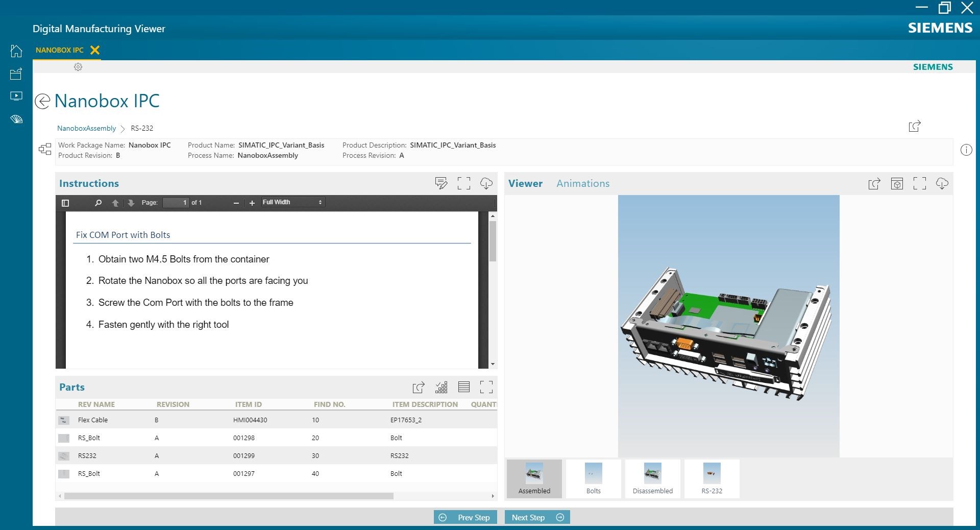Click Instructions vertical scrollbar thumb
The height and width of the screenshot is (530, 980).
pos(493,241)
